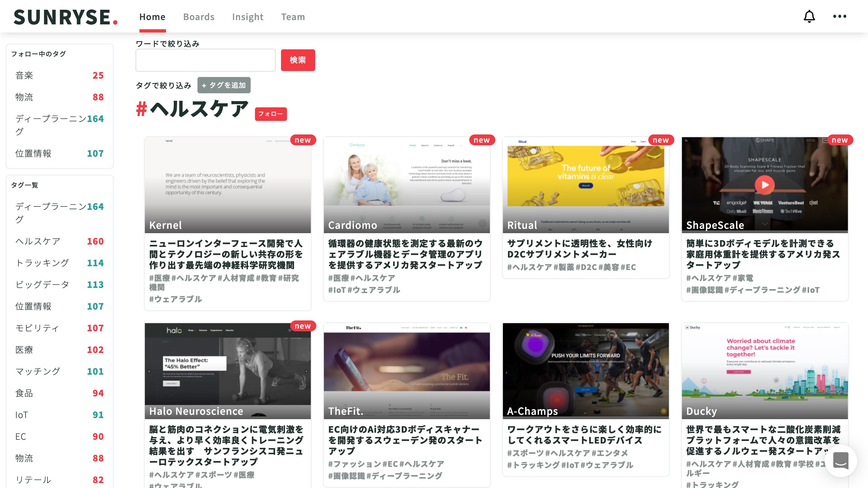This screenshot has height=488, width=868.
Task: Select モビリティ in the tag list
Action: [59, 328]
